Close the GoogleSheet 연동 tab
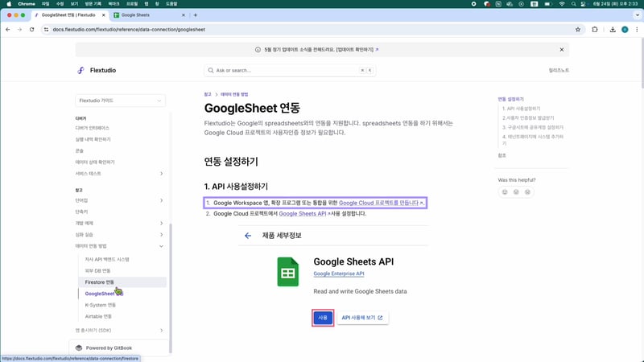The image size is (644, 362). 104,15
